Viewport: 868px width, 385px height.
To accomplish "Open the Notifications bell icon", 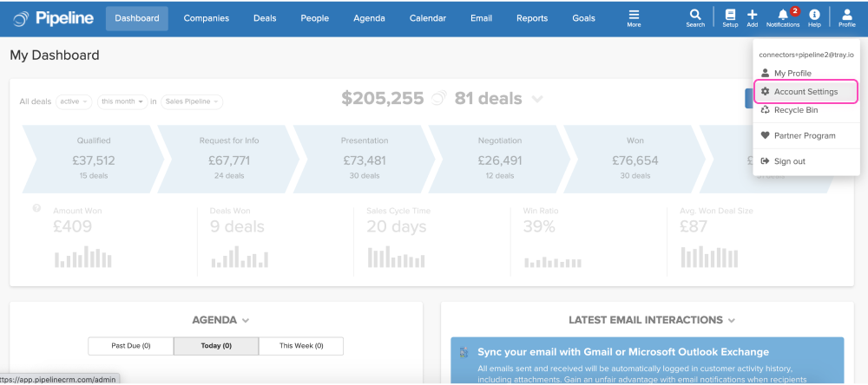I will pos(783,16).
